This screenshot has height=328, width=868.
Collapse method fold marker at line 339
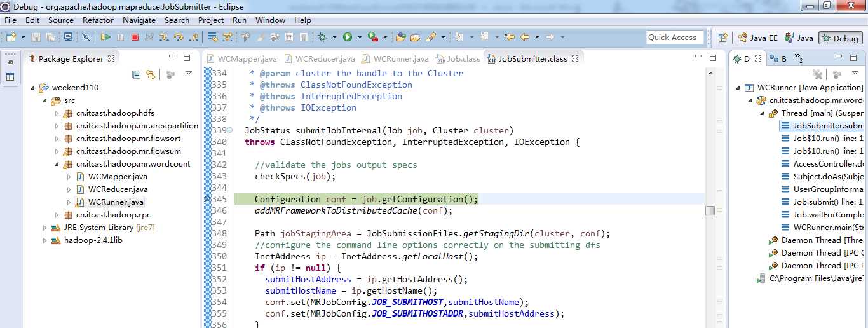click(229, 130)
